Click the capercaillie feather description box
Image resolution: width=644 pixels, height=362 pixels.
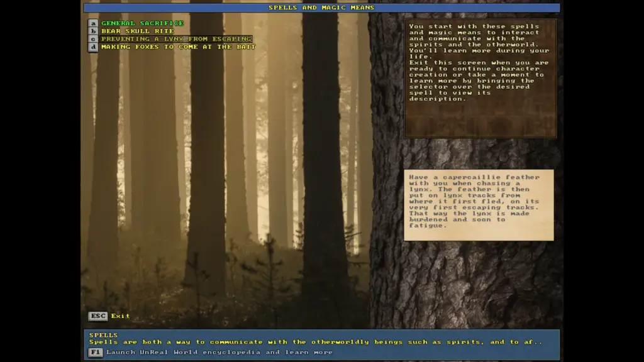tap(479, 205)
